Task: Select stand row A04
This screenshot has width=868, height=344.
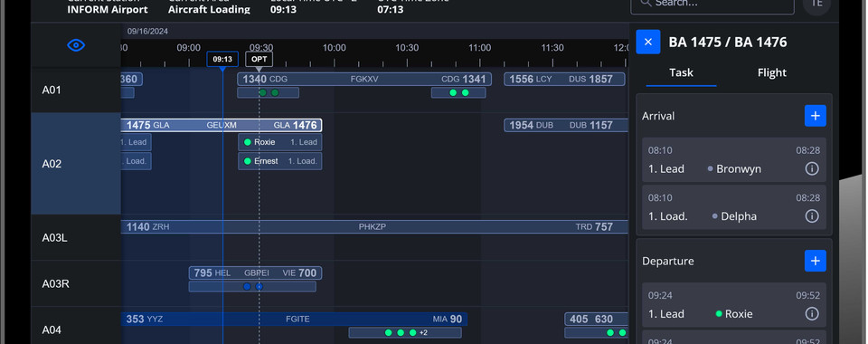Action: (x=76, y=330)
